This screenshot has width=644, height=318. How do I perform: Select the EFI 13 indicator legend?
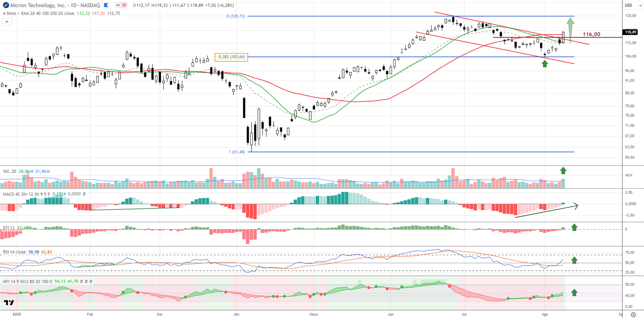coord(8,228)
